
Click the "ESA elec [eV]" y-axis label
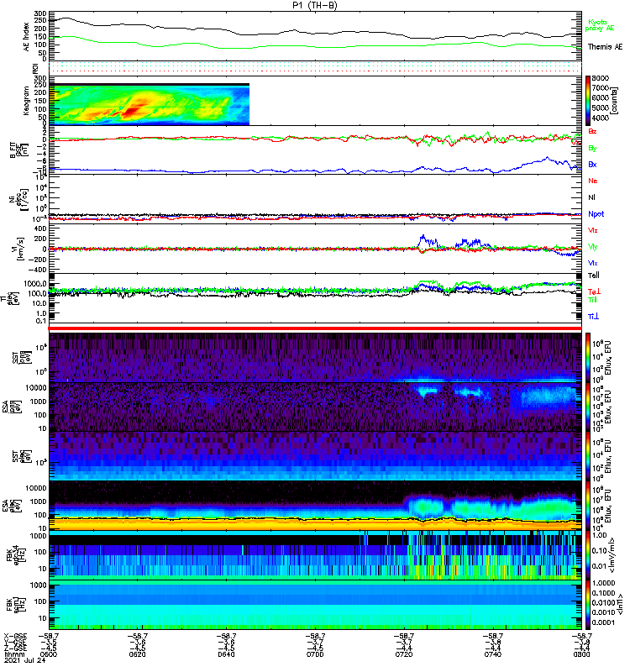pos(11,506)
